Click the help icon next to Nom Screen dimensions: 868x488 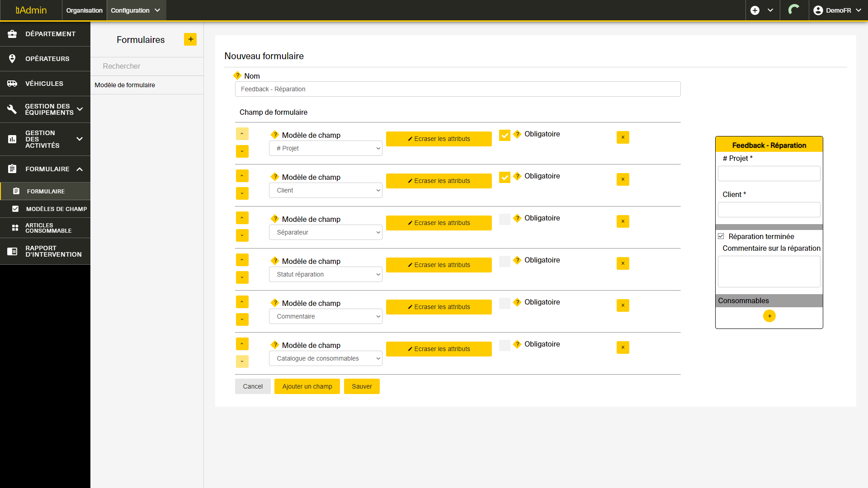pyautogui.click(x=237, y=75)
